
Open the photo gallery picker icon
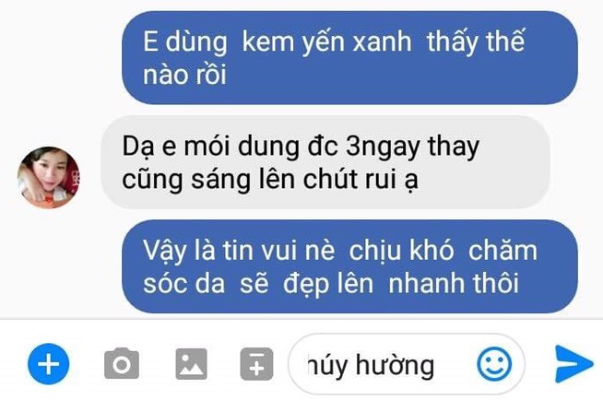pos(191,364)
